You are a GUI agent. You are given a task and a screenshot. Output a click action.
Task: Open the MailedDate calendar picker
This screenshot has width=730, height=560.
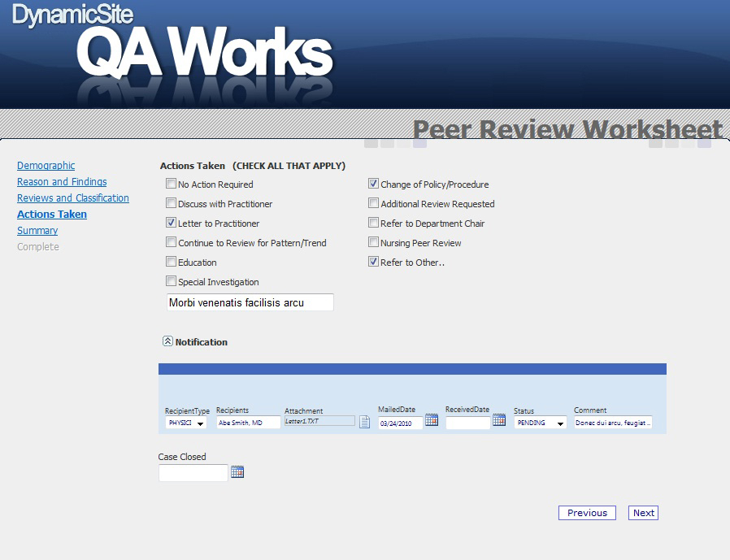pyautogui.click(x=432, y=420)
